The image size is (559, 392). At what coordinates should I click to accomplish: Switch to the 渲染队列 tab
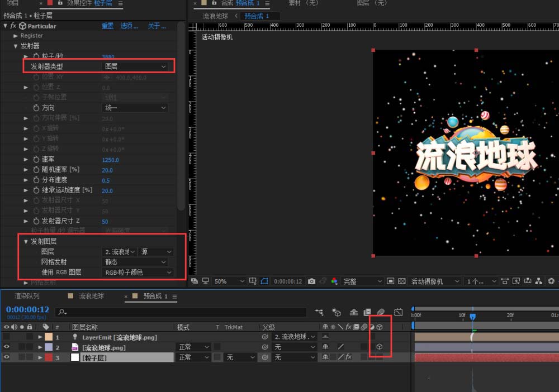pos(27,296)
